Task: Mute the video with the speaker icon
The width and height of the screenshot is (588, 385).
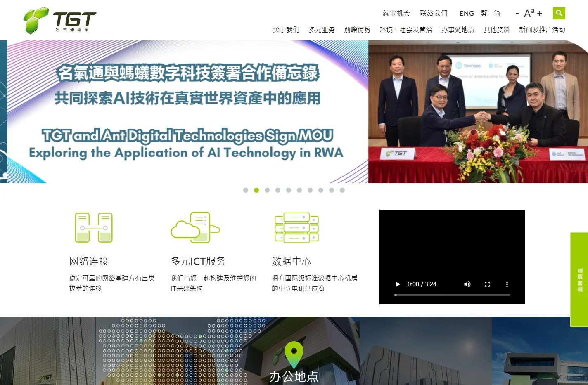Action: tap(467, 284)
